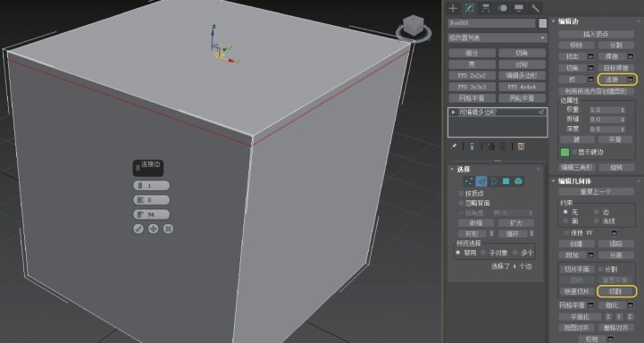Select Vertex sub-object level icon

[x=469, y=181]
